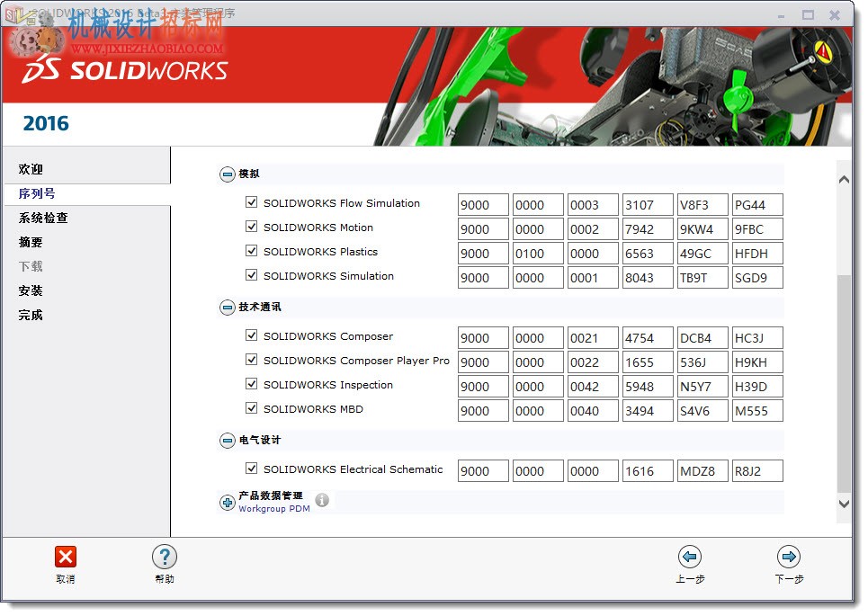Click Plastics serial field 0100
Image resolution: width=868 pixels, height=616 pixels.
pyautogui.click(x=538, y=254)
